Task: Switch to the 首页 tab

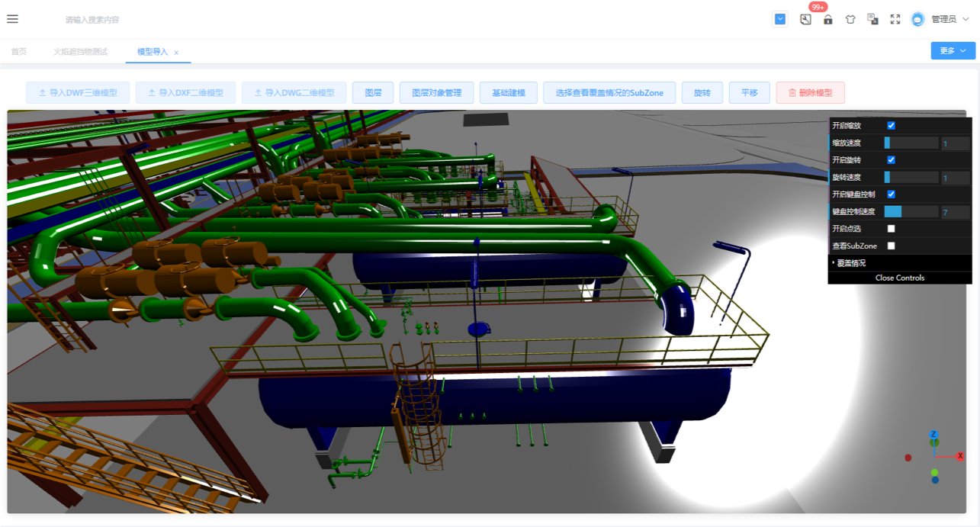Action: (18, 52)
